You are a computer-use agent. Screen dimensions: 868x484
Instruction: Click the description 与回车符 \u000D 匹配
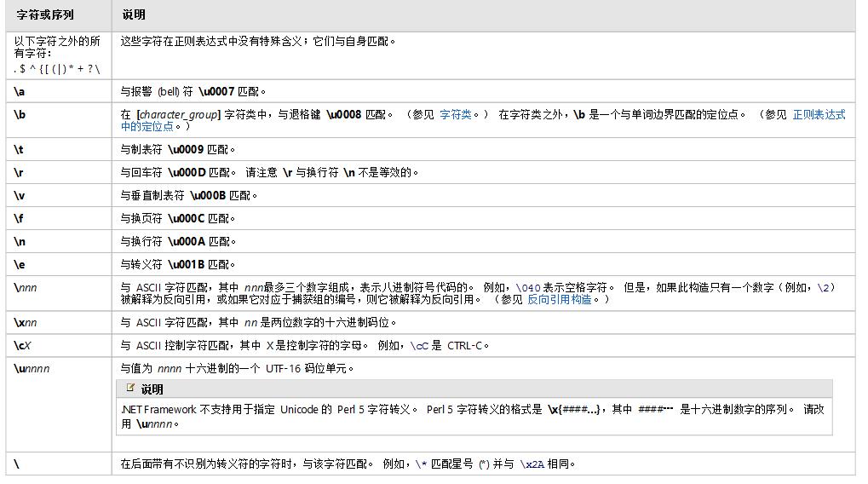178,173
